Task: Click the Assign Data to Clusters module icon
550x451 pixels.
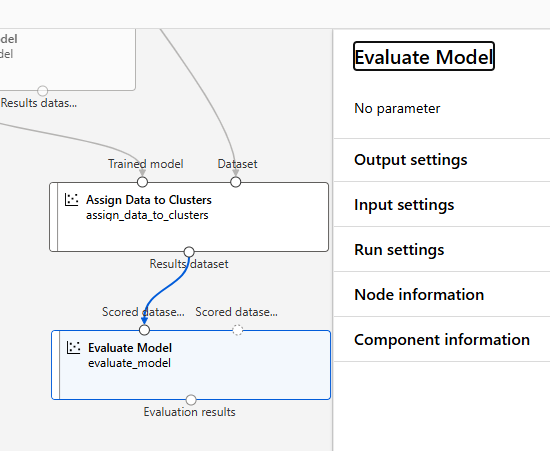Action: click(x=72, y=200)
